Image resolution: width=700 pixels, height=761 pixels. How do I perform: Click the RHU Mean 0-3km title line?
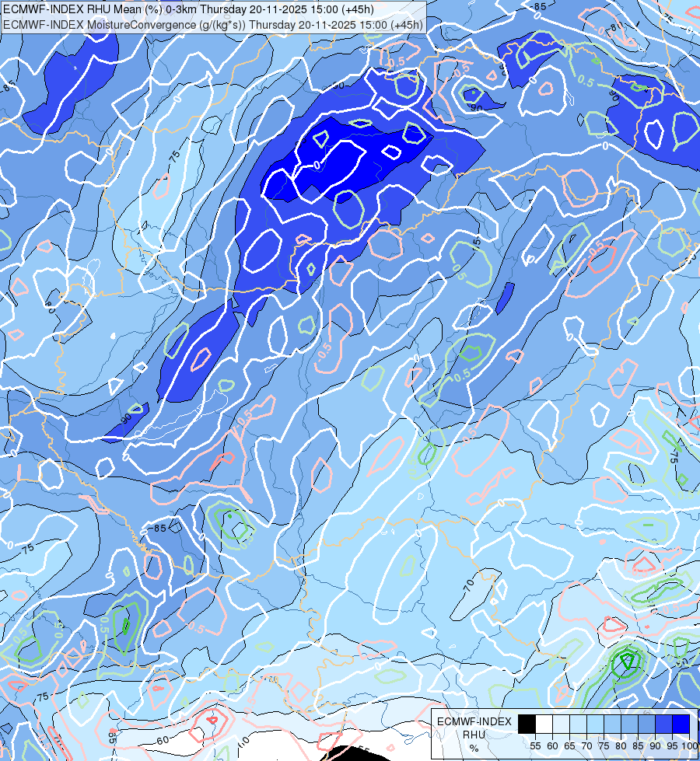(188, 9)
